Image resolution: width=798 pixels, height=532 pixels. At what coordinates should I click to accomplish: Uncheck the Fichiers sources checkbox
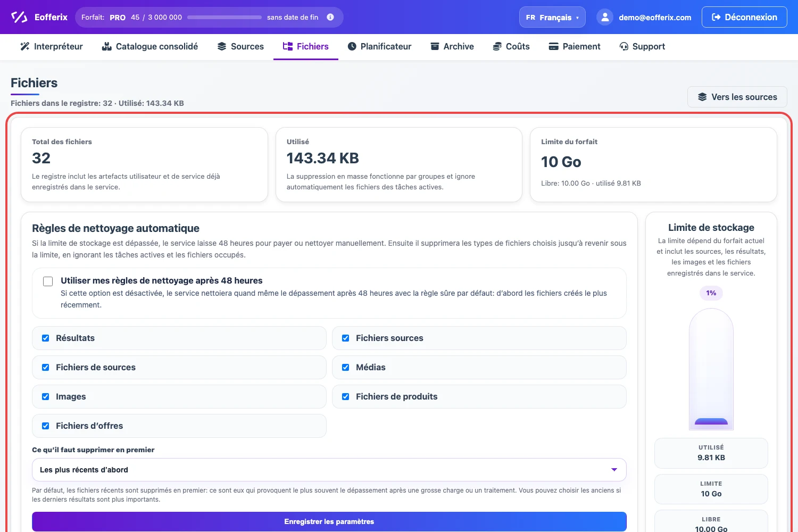[x=346, y=338]
